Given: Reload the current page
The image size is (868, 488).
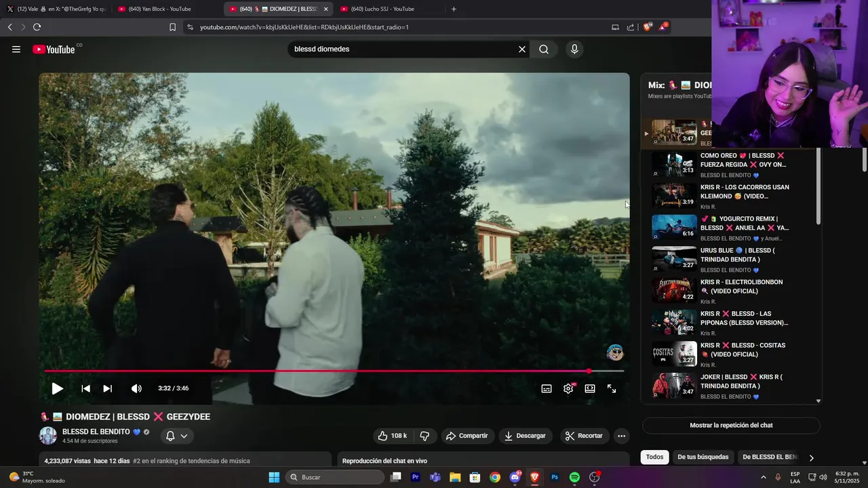Looking at the screenshot, I should 37,27.
